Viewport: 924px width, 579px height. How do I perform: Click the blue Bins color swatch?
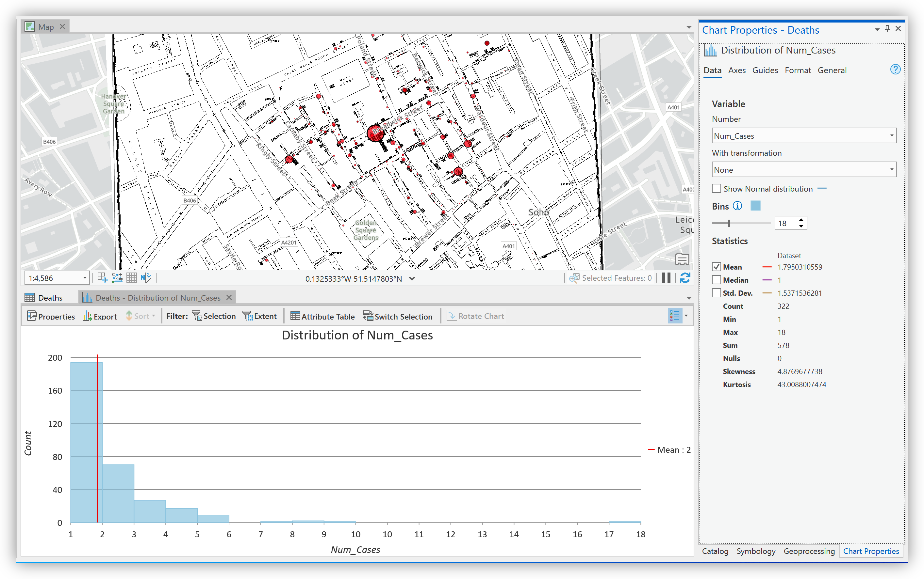tap(755, 206)
